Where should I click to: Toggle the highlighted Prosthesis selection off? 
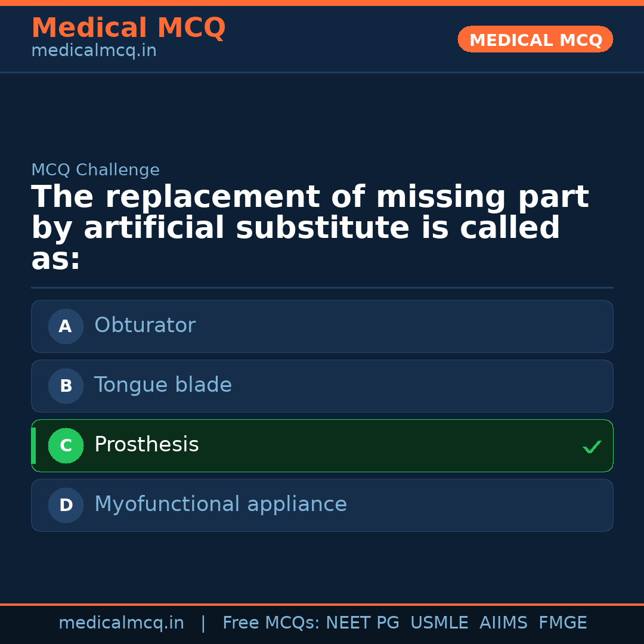(322, 445)
